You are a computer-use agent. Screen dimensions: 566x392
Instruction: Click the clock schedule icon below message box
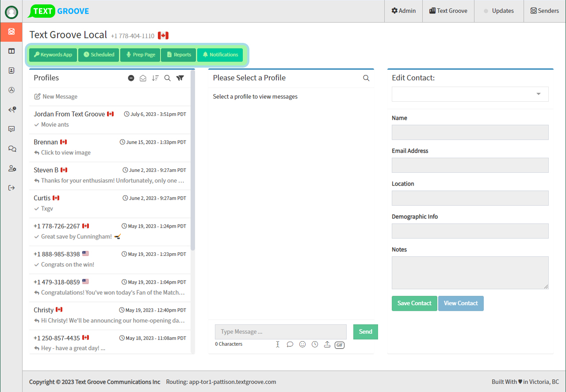point(315,344)
